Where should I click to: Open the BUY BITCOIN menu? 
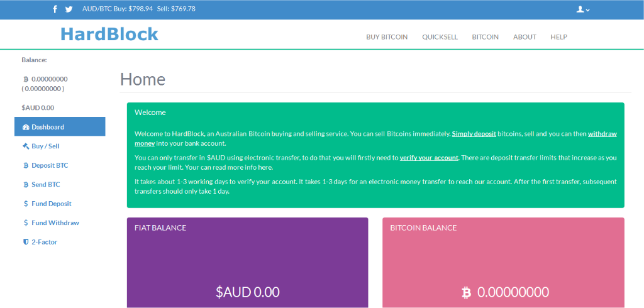(387, 37)
